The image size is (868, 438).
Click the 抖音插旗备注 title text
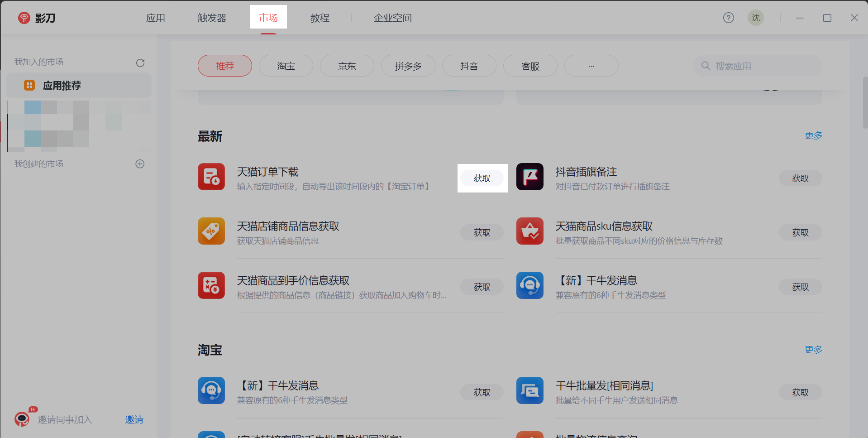[x=586, y=172]
